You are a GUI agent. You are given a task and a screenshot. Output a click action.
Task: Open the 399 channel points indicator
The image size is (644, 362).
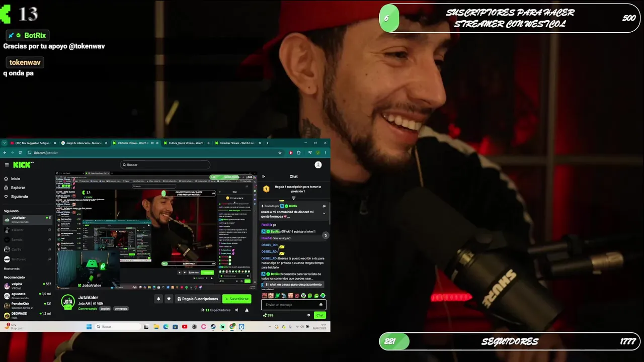269,315
